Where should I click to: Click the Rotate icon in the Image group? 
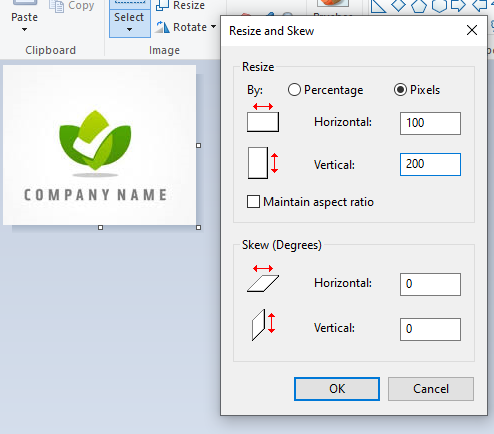tap(163, 27)
